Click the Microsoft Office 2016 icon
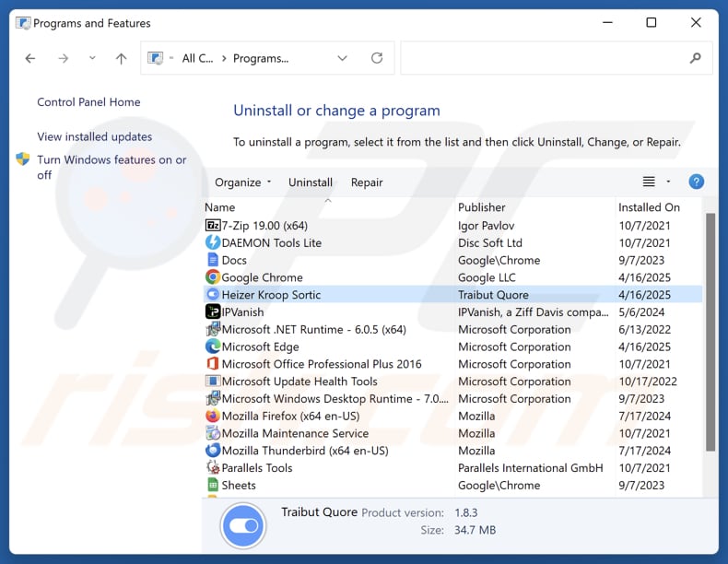 pyautogui.click(x=213, y=363)
